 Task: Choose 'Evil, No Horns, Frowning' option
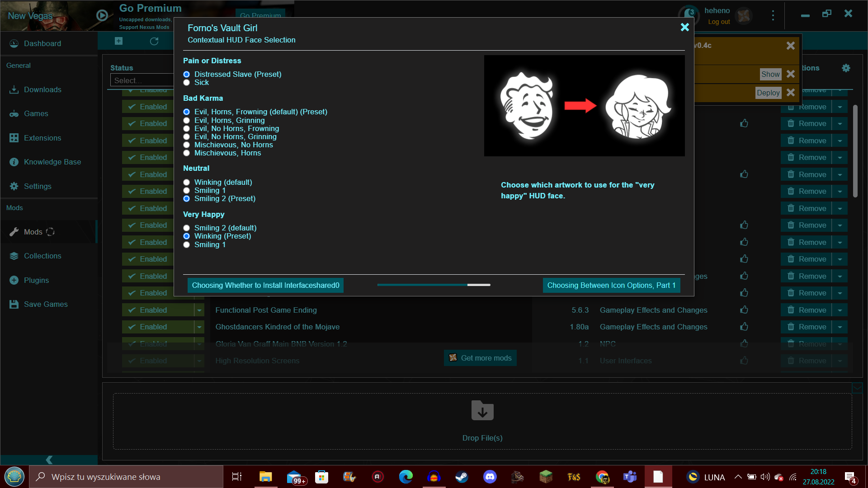[x=186, y=129]
